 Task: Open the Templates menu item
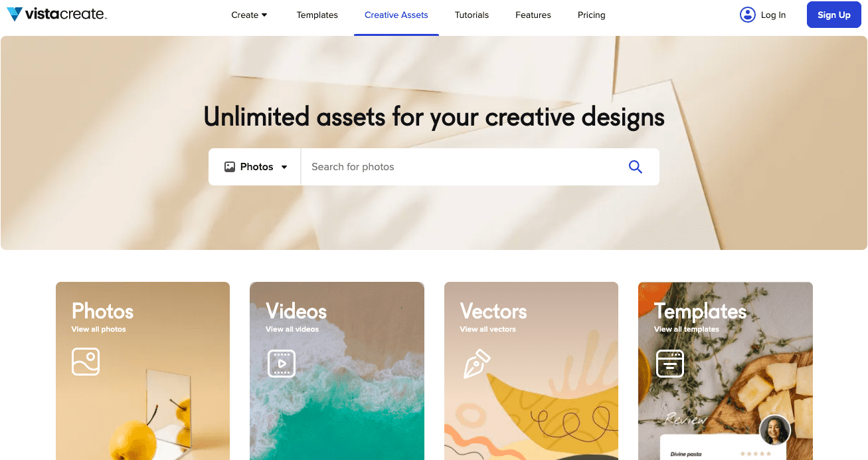pos(317,15)
